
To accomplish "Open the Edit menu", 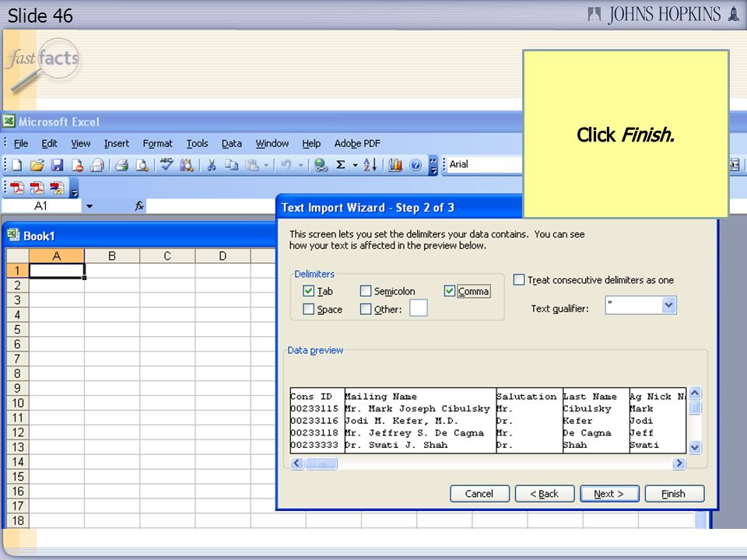I will pos(49,143).
